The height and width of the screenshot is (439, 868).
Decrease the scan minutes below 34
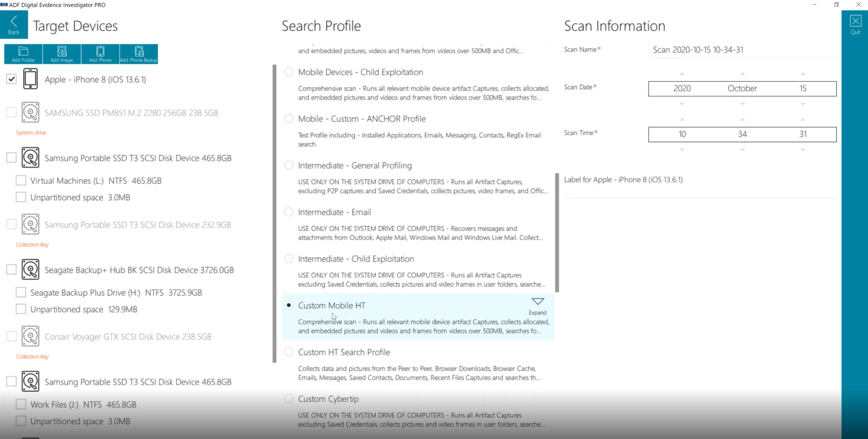742,150
